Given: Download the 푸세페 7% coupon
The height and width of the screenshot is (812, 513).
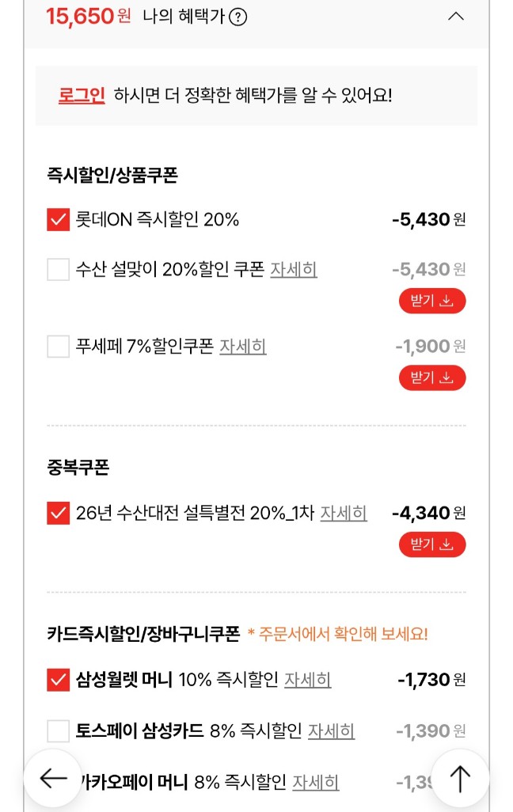Looking at the screenshot, I should 431,378.
